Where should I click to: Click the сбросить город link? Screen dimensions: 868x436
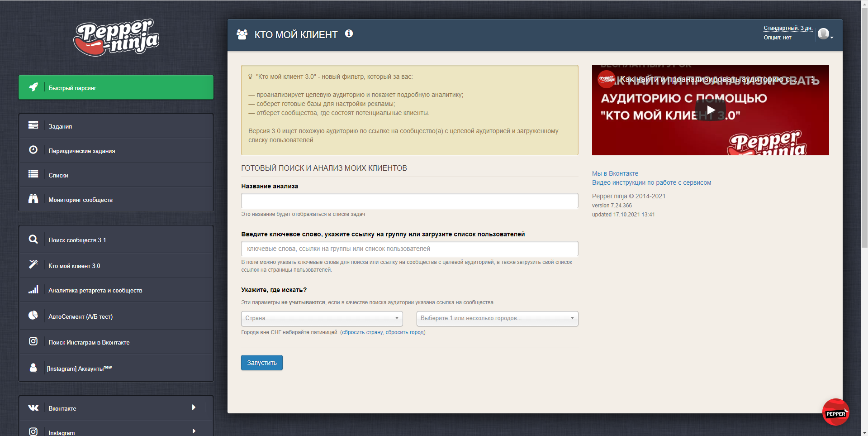pos(404,332)
